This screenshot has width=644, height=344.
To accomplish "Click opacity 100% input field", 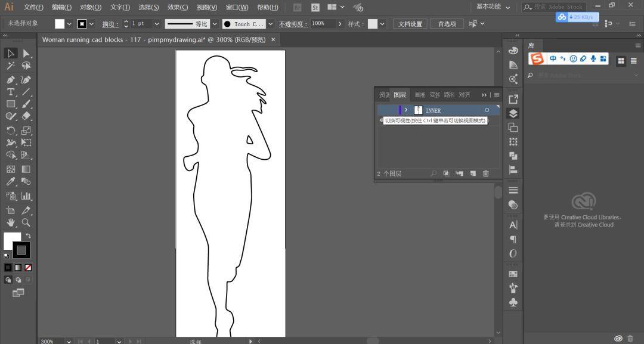I will 323,24.
